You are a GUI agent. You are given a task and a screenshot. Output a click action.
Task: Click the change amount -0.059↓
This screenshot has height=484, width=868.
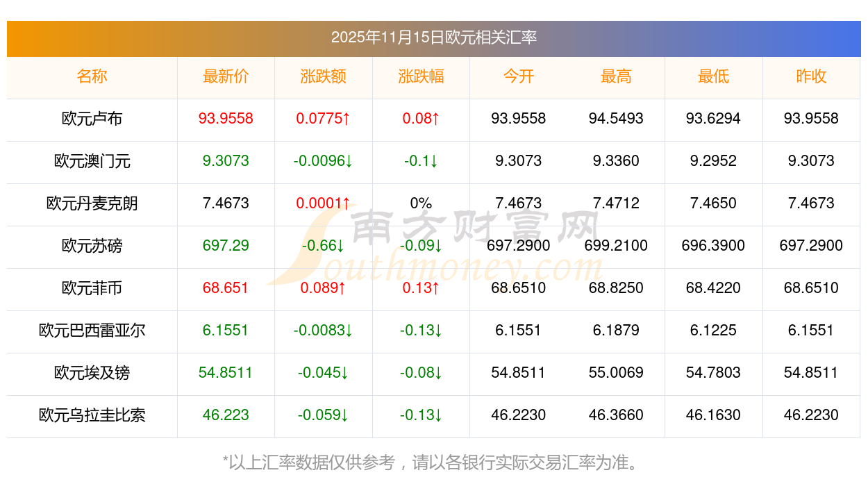click(x=324, y=415)
